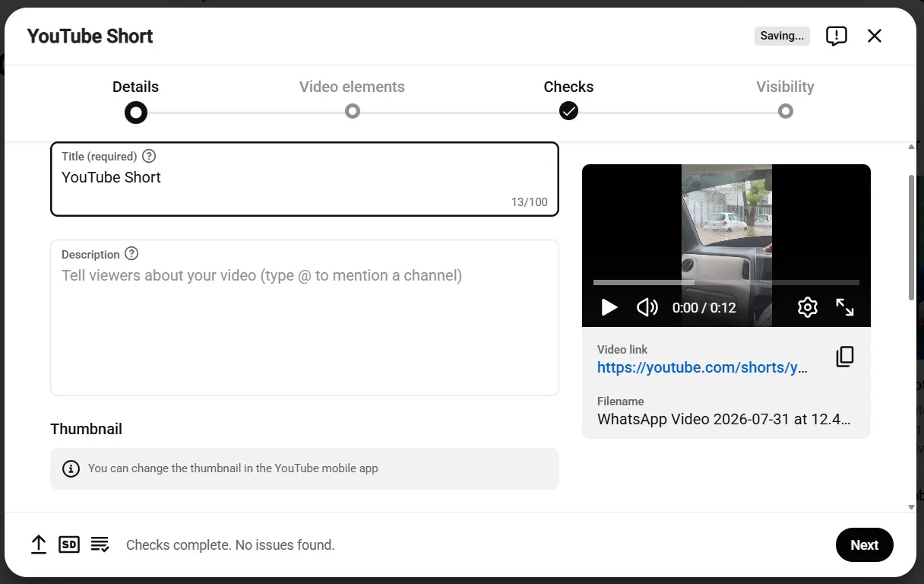
Task: Seek along the video progress bar
Action: 726,282
